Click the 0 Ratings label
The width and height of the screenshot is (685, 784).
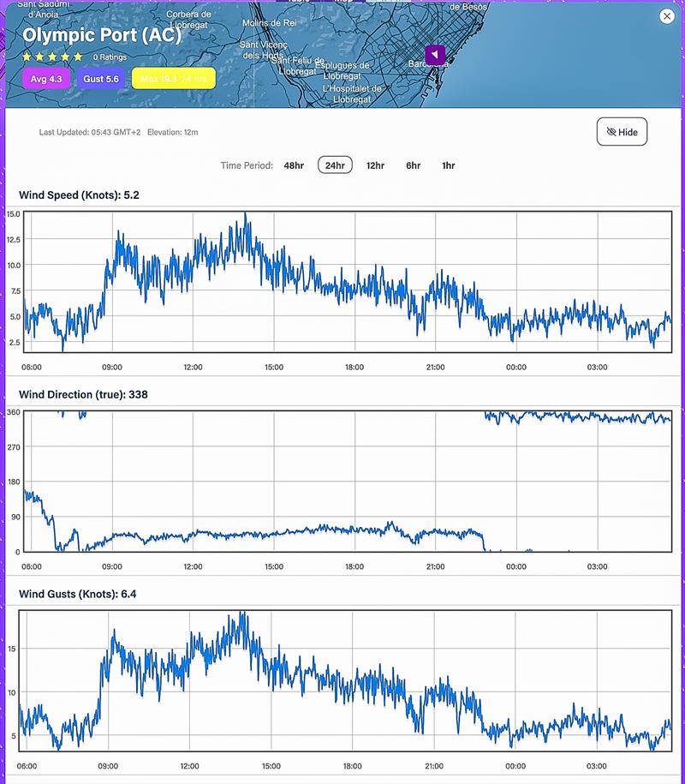[110, 57]
